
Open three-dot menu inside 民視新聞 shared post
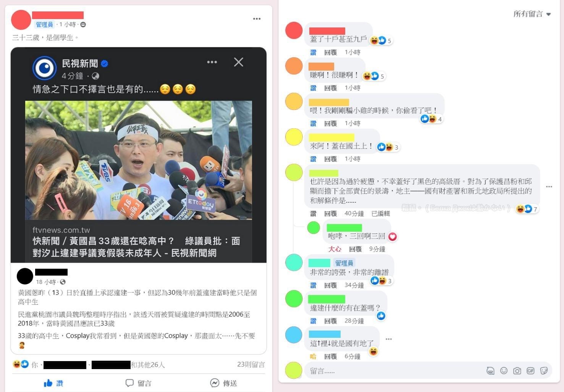click(212, 62)
